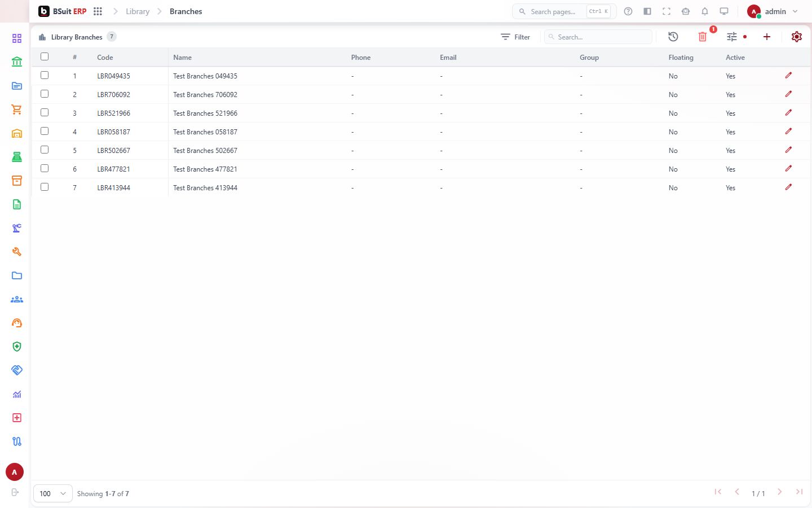
Task: Open the shopping cart module in sidebar
Action: click(x=17, y=110)
